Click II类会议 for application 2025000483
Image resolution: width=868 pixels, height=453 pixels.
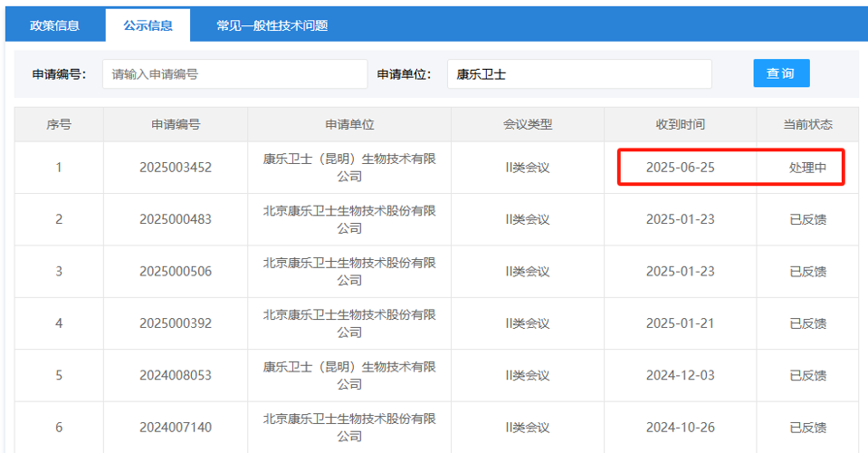point(528,219)
